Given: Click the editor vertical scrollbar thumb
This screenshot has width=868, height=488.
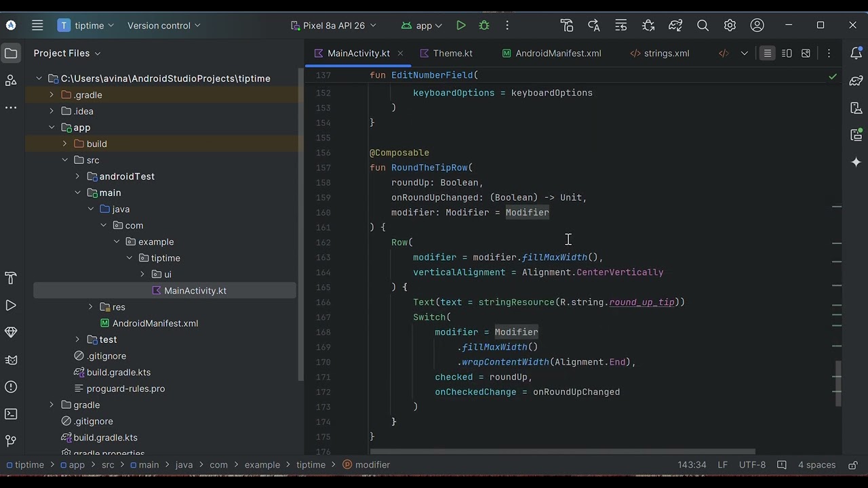Looking at the screenshot, I should [838, 383].
